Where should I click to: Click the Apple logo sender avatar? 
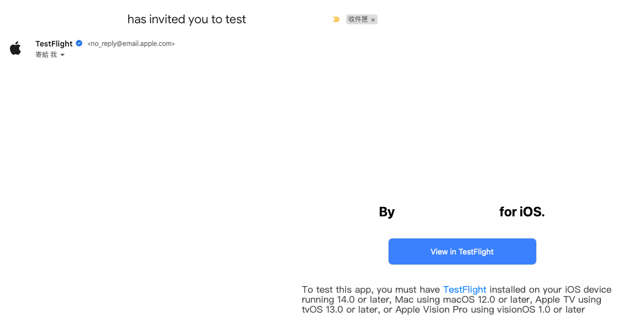(x=15, y=49)
